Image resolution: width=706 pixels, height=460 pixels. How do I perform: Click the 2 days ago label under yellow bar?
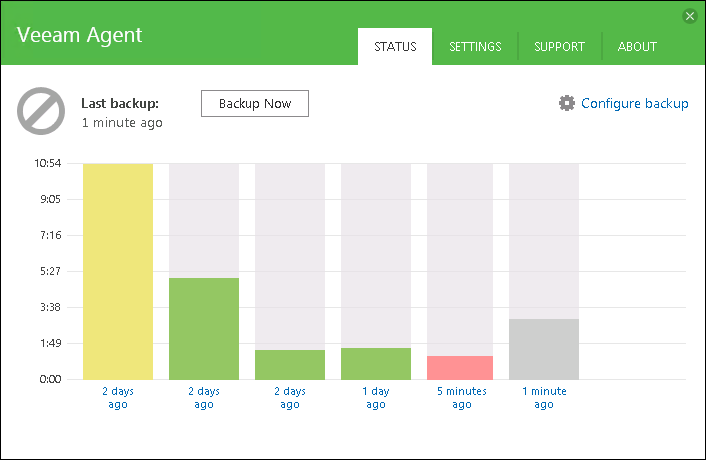tap(118, 398)
